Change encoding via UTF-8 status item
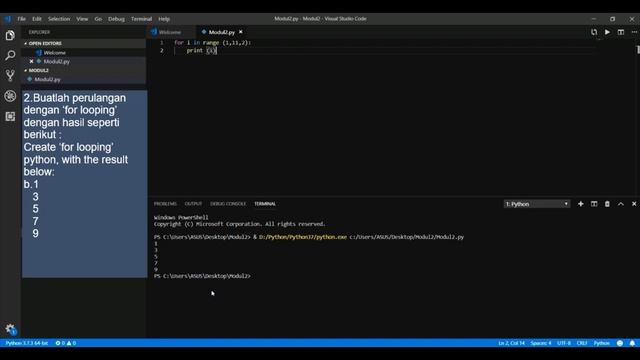Viewport: 640px width, 360px height. pyautogui.click(x=564, y=343)
